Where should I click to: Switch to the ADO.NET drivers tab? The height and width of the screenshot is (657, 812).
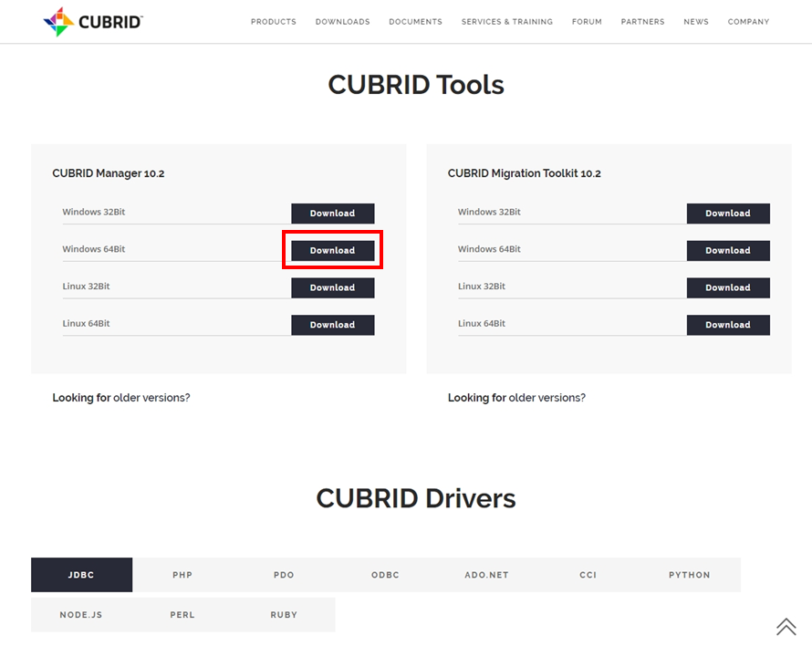tap(487, 575)
